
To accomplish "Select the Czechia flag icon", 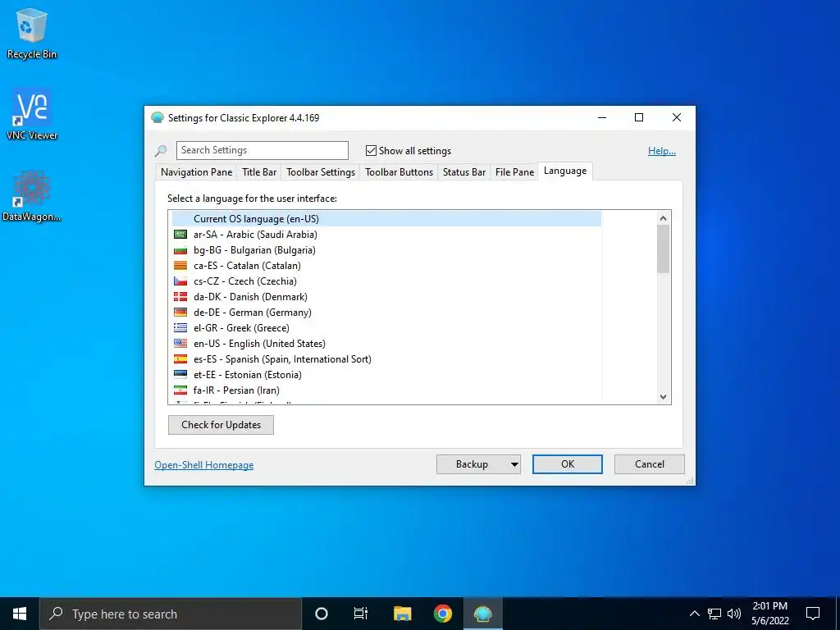I will tap(180, 281).
